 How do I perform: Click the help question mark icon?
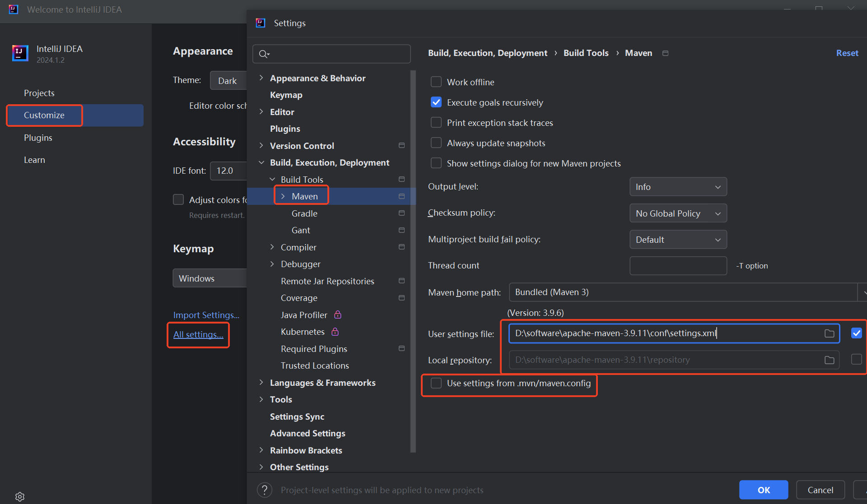265,490
